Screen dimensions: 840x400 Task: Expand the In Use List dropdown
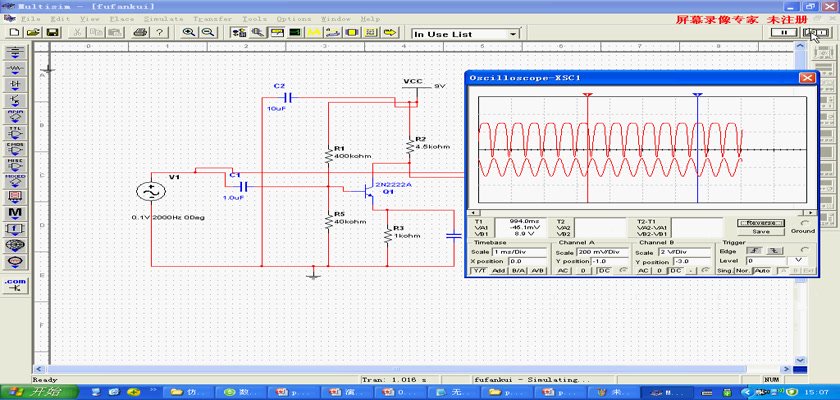tap(514, 34)
